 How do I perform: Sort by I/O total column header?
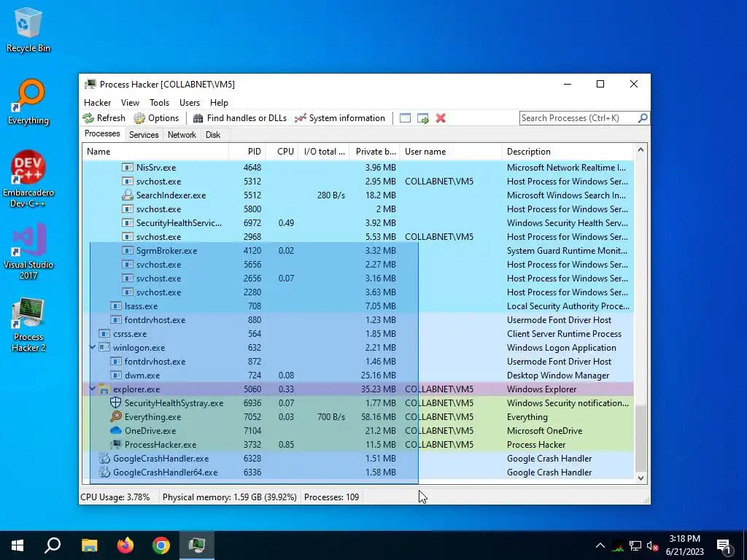(x=324, y=152)
